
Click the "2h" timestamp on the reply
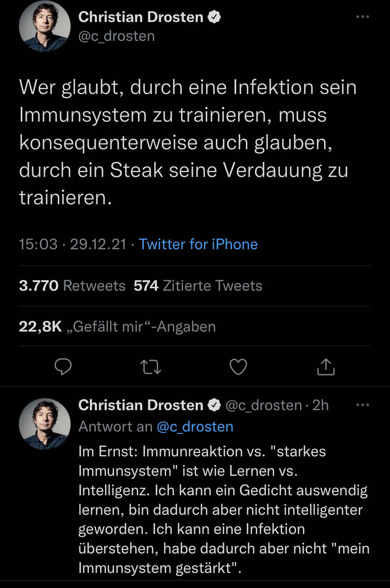(321, 405)
